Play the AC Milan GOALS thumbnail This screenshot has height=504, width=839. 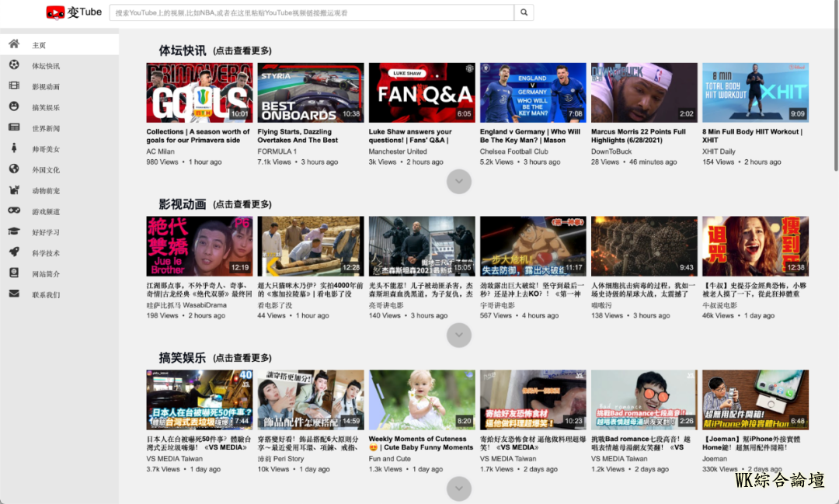click(x=200, y=92)
